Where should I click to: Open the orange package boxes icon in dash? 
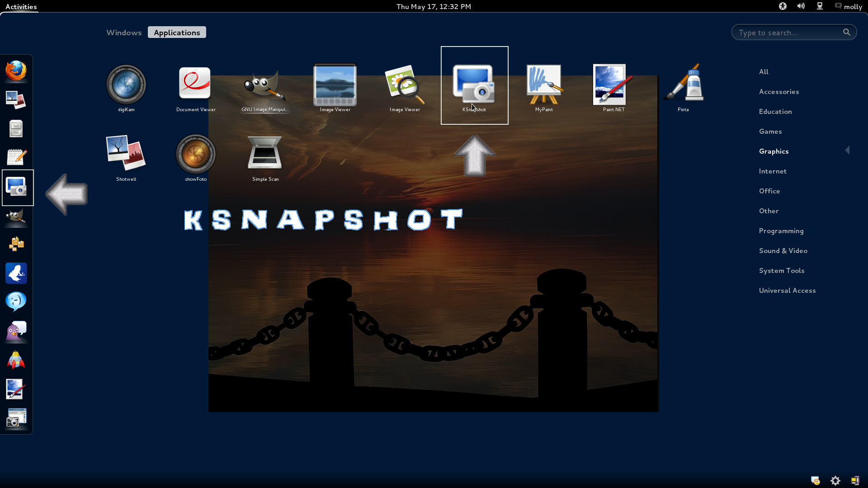click(x=16, y=244)
